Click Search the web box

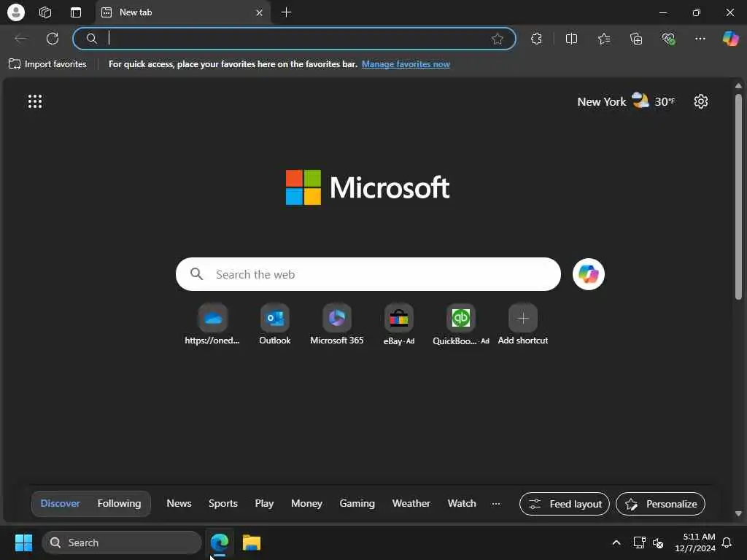pos(368,274)
